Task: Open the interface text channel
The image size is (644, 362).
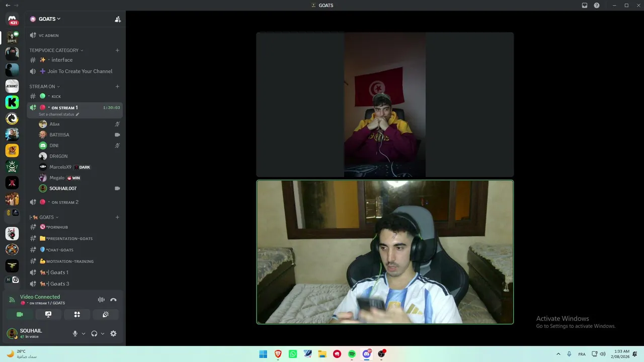Action: [x=74, y=60]
